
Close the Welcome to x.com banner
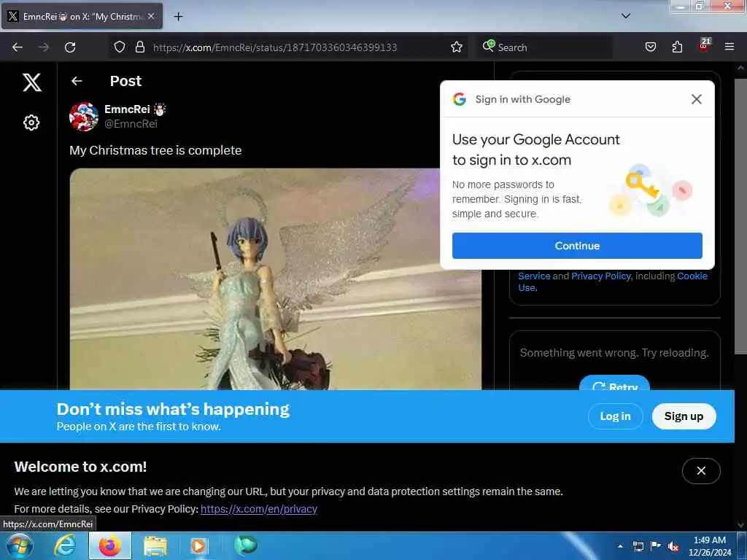(x=701, y=470)
